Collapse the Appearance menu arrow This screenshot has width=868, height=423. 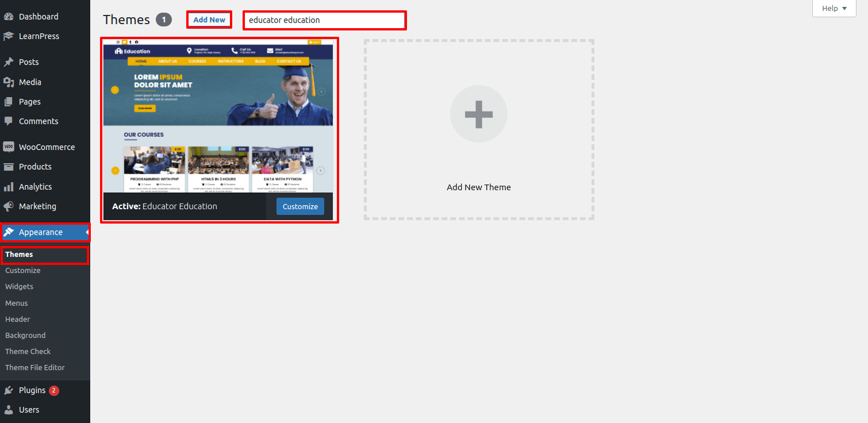[87, 232]
